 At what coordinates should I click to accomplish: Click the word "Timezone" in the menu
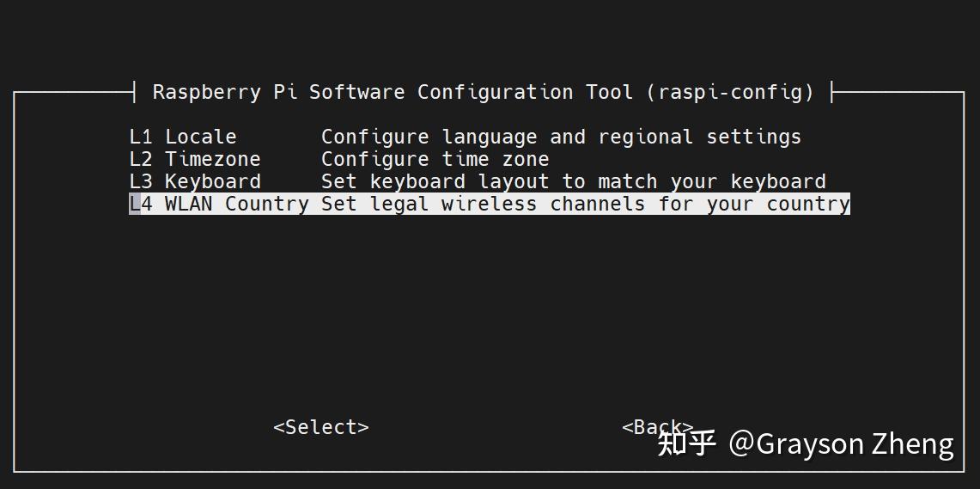pos(212,159)
